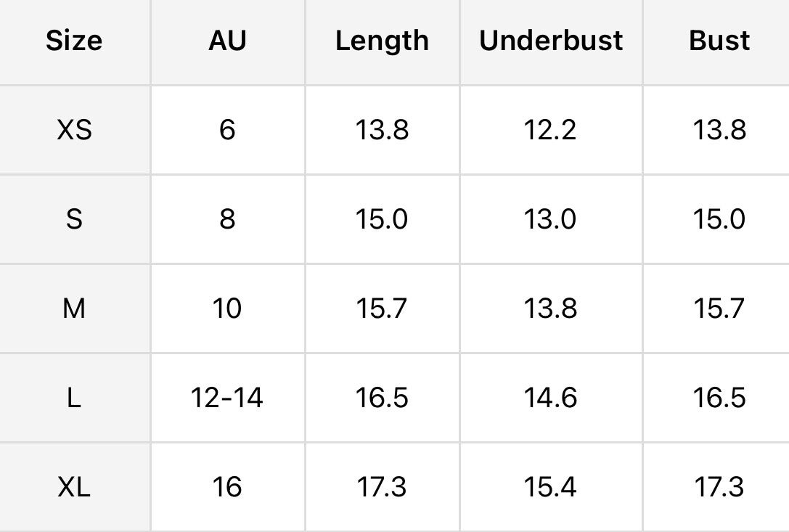Viewport: 789px width, 532px height.
Task: Click AU size 6 cell
Action: click(x=227, y=130)
